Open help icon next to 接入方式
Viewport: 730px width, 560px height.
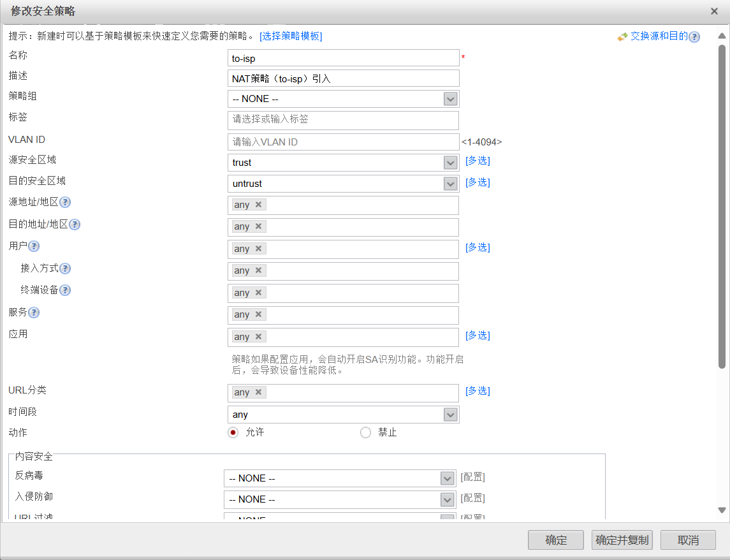click(65, 269)
